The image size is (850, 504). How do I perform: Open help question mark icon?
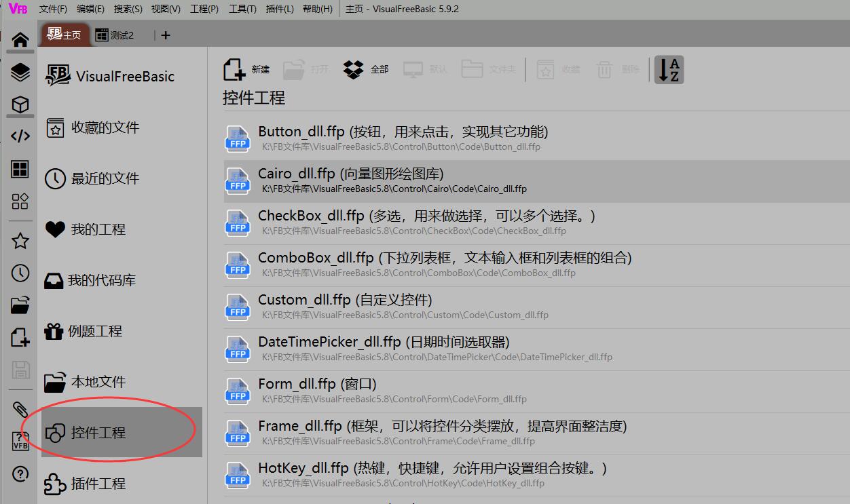20,473
